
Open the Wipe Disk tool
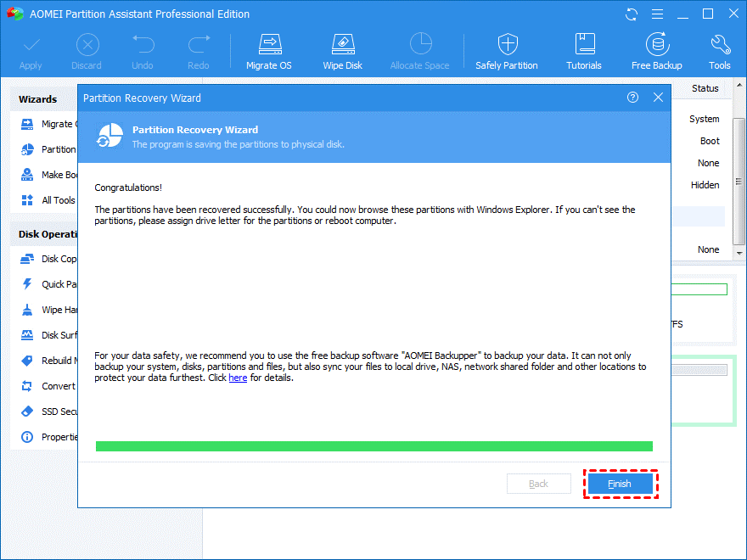point(342,49)
